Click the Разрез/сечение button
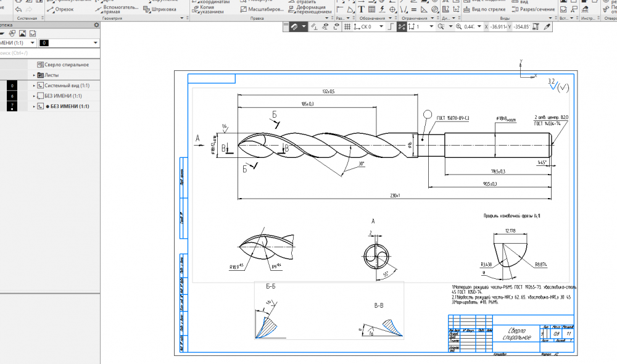Viewport: 617px width, 364px height. (x=532, y=9)
